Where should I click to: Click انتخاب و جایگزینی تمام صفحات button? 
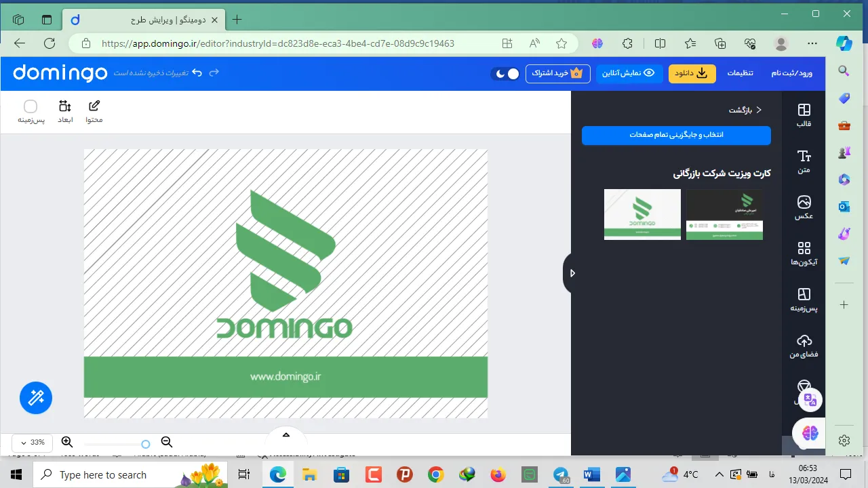point(676,135)
